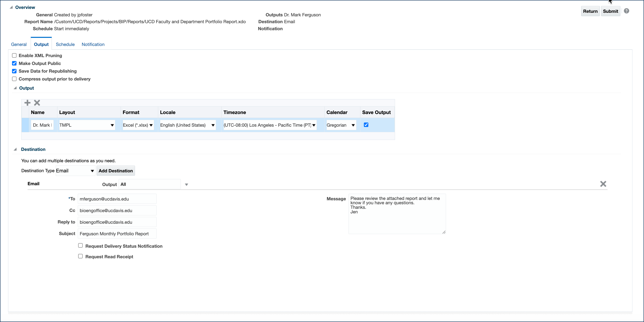This screenshot has width=644, height=322.
Task: Open the help question mark icon
Action: [x=626, y=11]
